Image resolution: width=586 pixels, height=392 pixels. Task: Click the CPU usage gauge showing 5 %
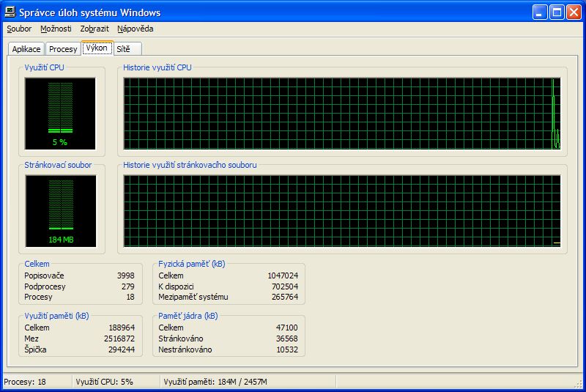(x=60, y=114)
